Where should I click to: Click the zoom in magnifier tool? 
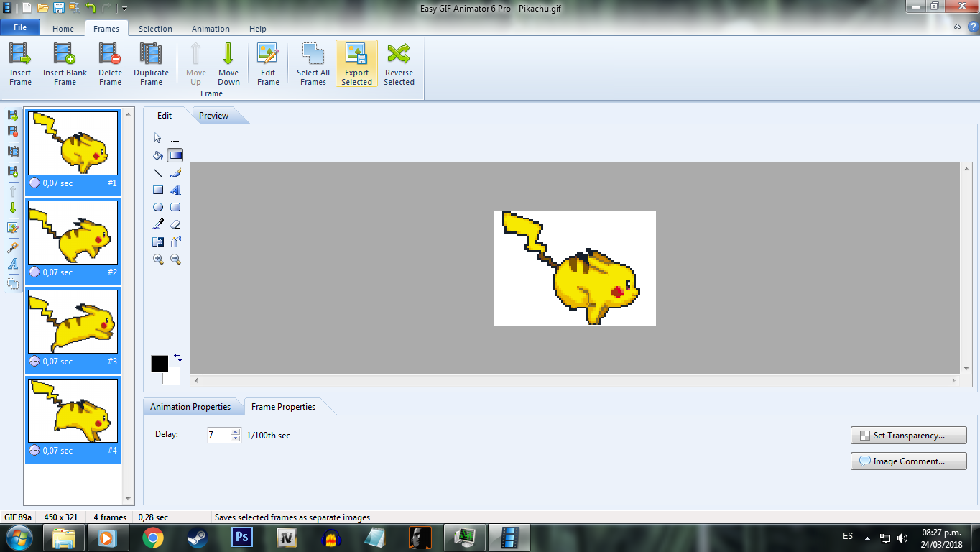point(158,259)
